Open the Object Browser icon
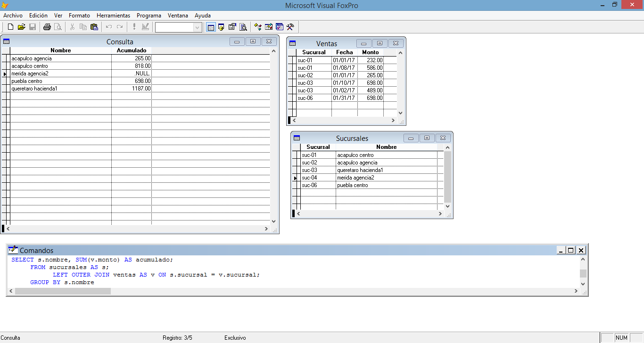 pos(269,27)
